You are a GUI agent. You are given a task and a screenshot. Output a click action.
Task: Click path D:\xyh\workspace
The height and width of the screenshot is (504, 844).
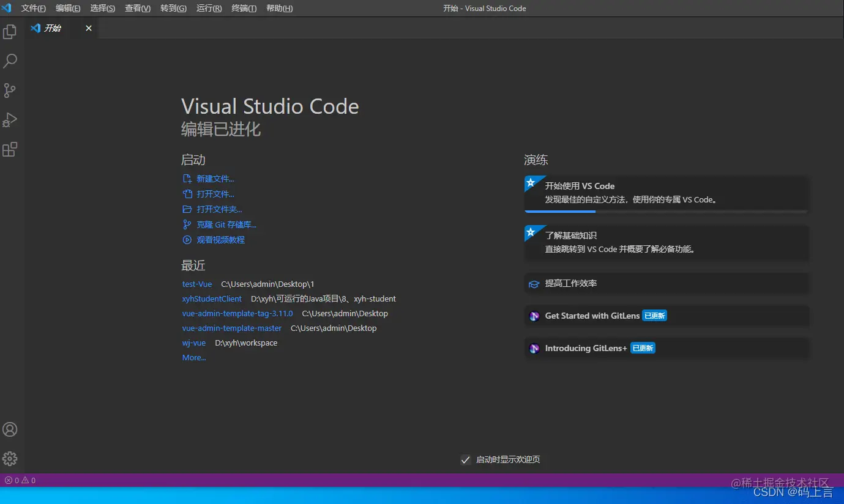pos(246,343)
